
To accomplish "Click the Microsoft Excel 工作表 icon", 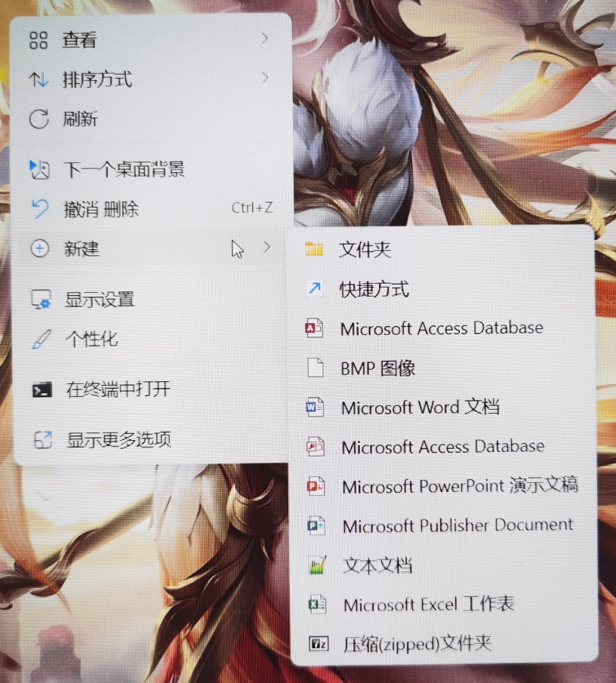I will pos(317,605).
